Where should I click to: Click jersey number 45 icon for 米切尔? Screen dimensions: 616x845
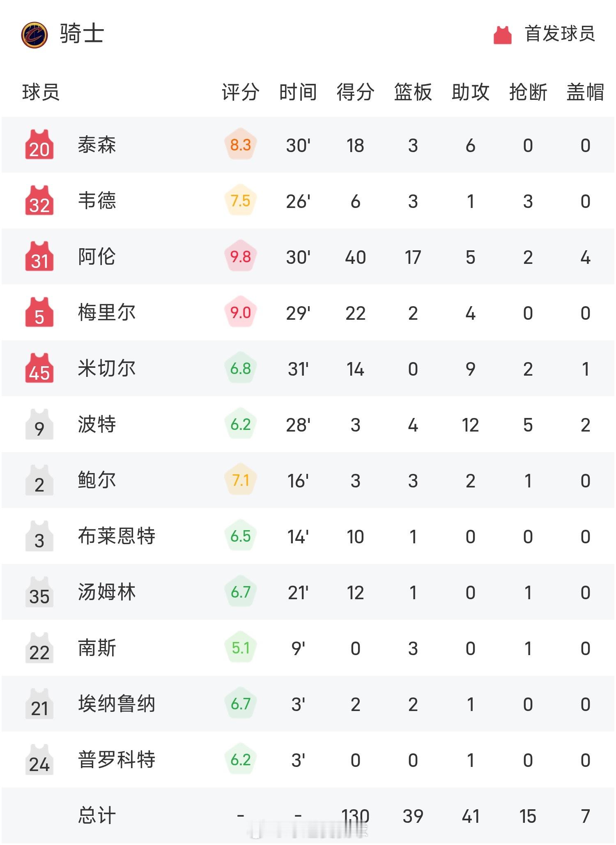click(39, 369)
